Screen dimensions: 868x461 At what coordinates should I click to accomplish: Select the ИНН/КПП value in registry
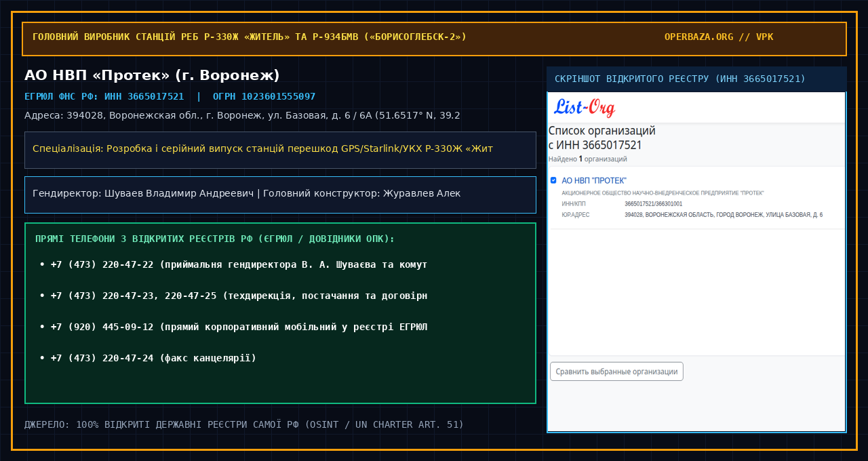click(x=654, y=203)
